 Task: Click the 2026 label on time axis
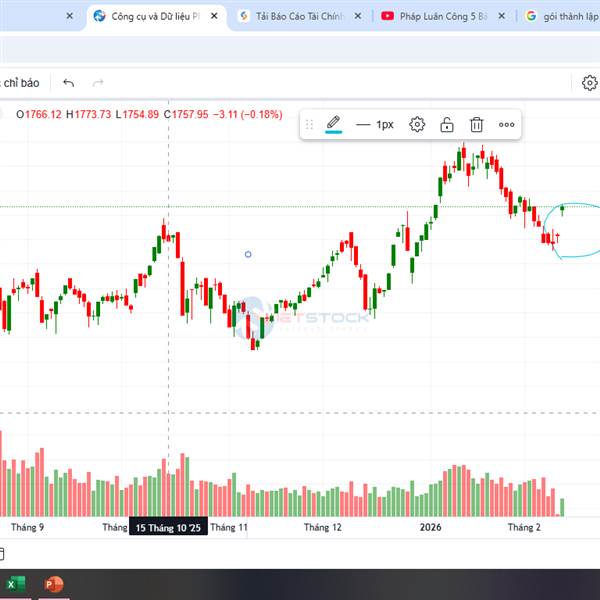coord(430,527)
